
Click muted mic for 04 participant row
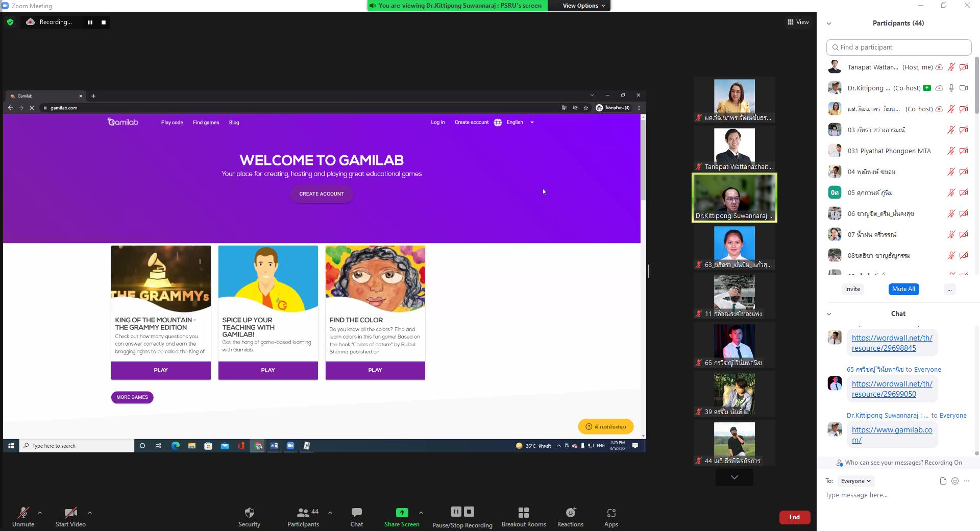951,172
